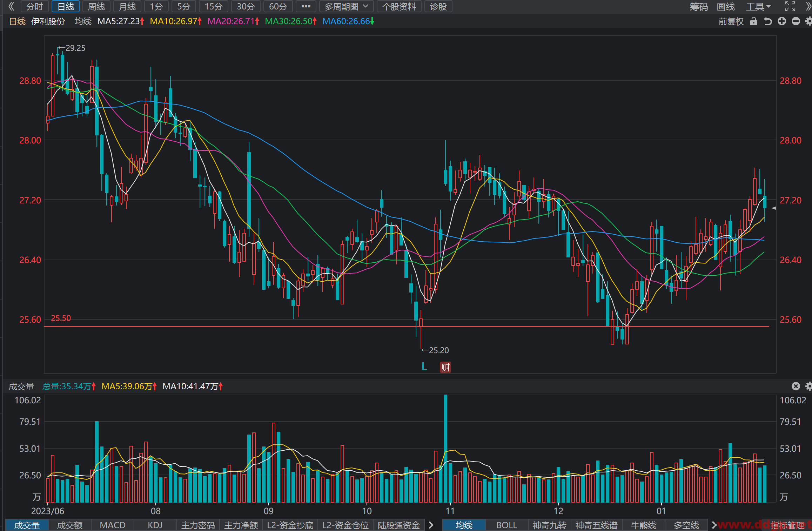Viewport: 812px width, 531px height.
Task: Enter fullscreen with the expand icon
Action: coord(790,6)
